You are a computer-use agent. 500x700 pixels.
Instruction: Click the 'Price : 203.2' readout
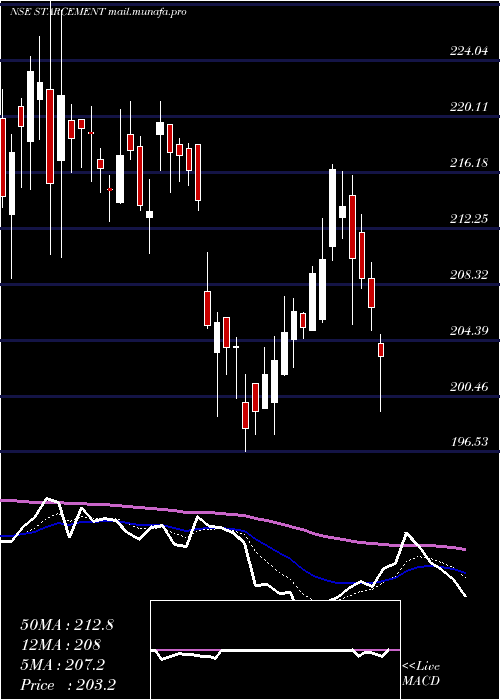click(x=68, y=685)
